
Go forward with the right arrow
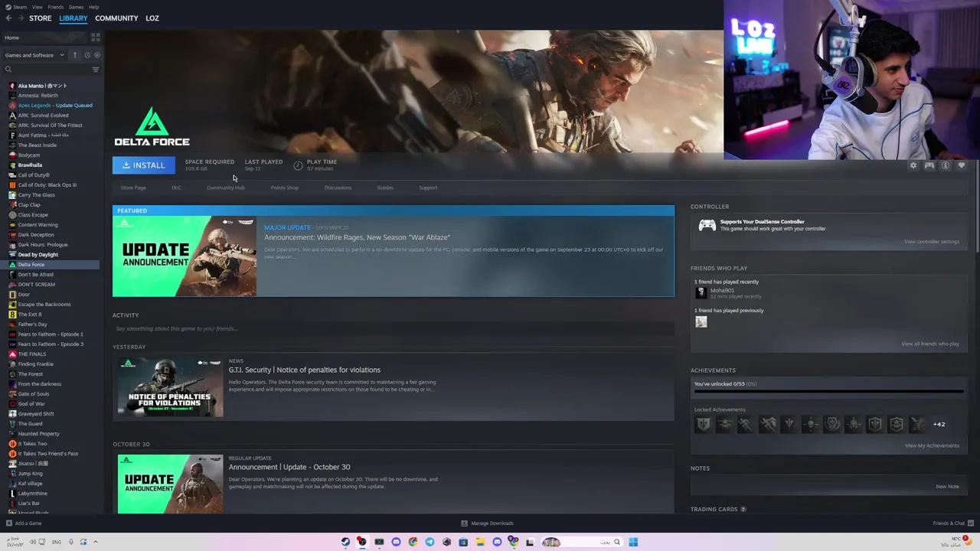click(20, 18)
